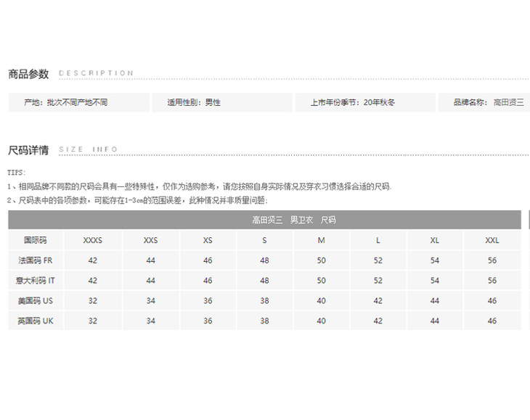
Task: Click the TIPS: label
Action: coord(16,173)
